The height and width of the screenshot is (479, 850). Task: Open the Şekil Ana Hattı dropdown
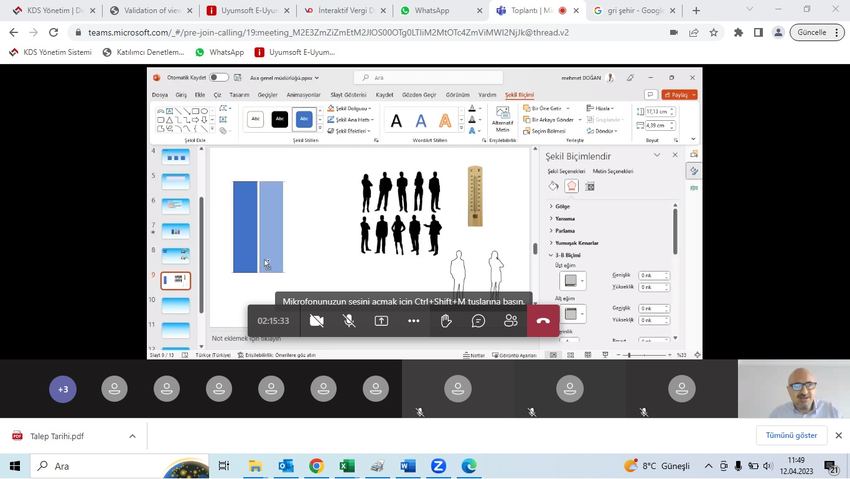point(351,120)
